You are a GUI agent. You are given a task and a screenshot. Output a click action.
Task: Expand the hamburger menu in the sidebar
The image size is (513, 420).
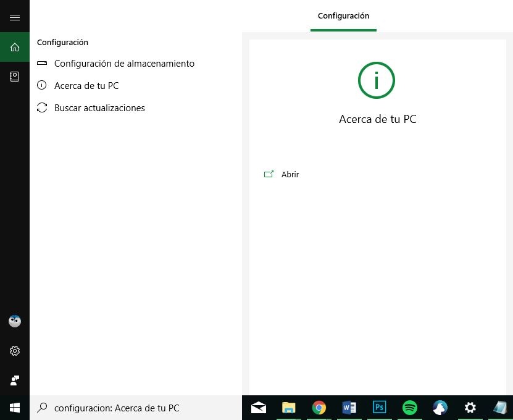pyautogui.click(x=15, y=17)
